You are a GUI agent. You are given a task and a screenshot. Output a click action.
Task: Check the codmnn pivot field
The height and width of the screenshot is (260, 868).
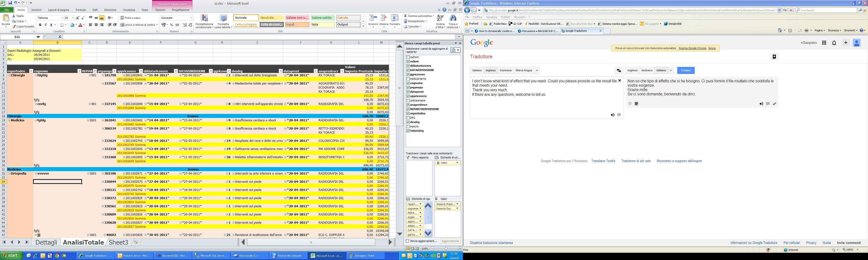coord(408,57)
